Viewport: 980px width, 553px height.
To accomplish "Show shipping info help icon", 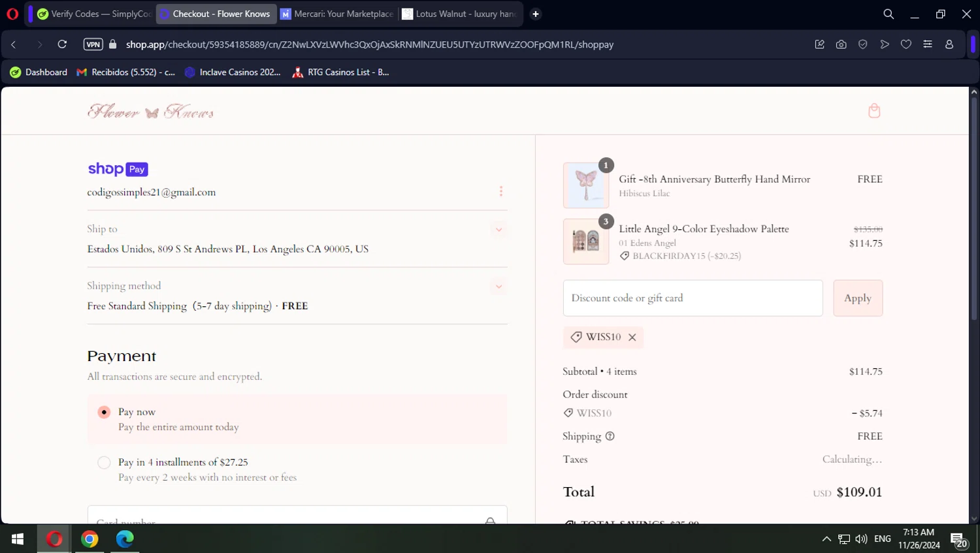I will point(610,436).
